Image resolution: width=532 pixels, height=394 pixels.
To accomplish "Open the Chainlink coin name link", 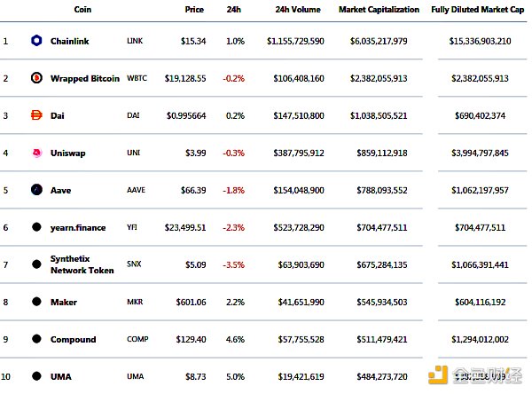I will tap(74, 41).
